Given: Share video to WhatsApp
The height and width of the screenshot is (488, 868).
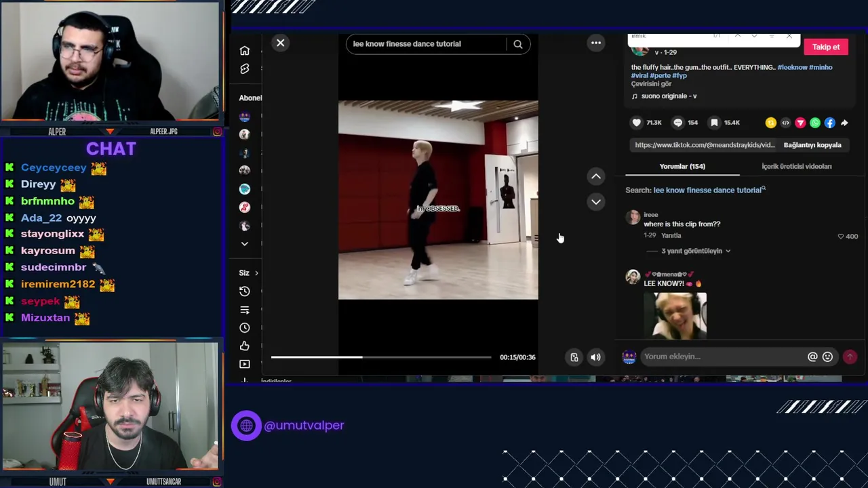Looking at the screenshot, I should point(815,123).
